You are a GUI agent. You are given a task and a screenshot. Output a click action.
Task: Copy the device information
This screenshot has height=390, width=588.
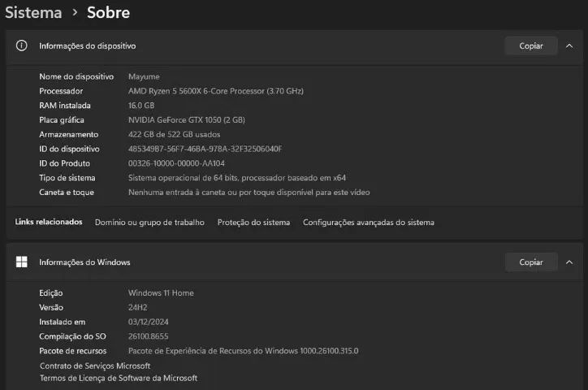coord(531,45)
